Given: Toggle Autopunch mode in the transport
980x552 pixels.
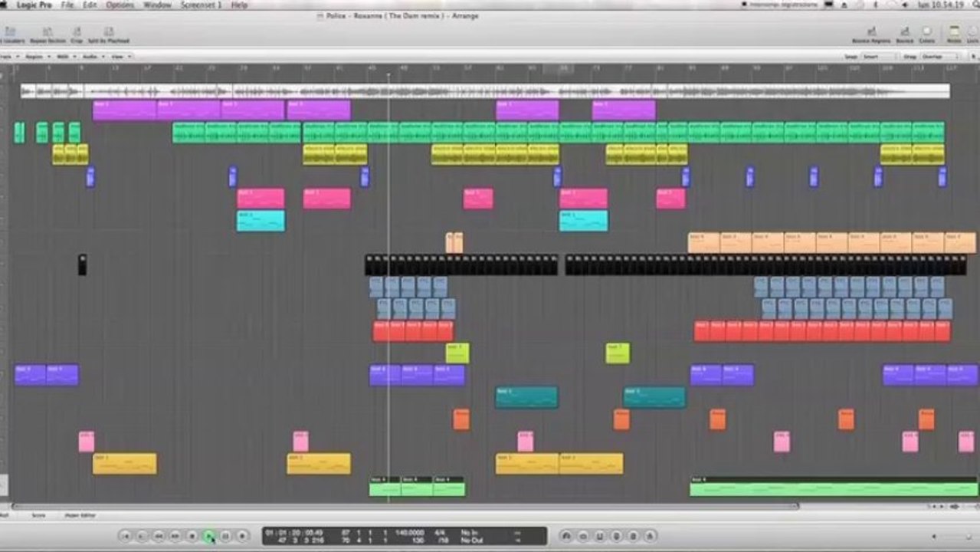Looking at the screenshot, I should 583,536.
